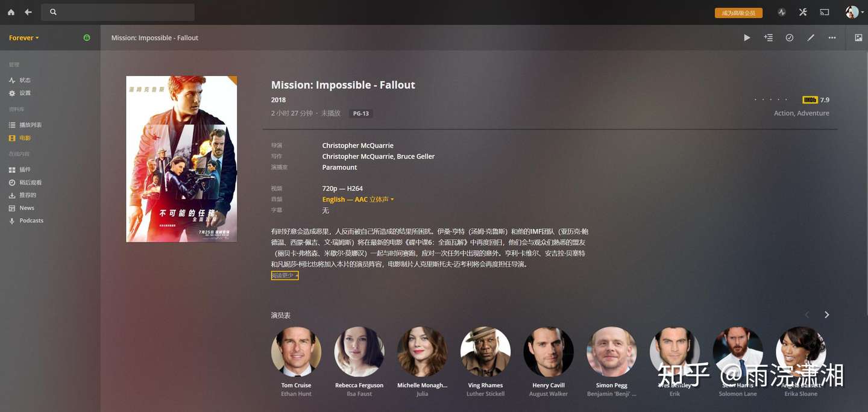
Task: Open the three-dots more actions menu
Action: coord(832,37)
